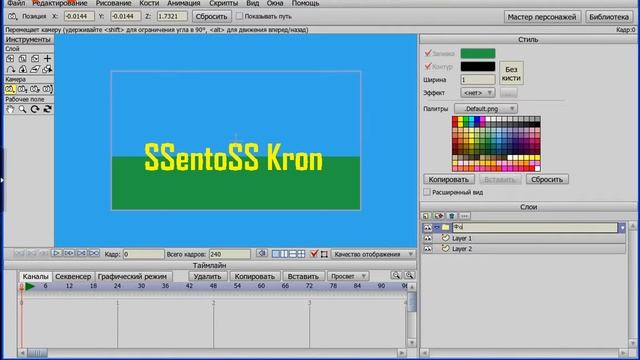Screen dimensions: 640x360
Task: Click Копировать in the Style panel
Action: coord(449,179)
